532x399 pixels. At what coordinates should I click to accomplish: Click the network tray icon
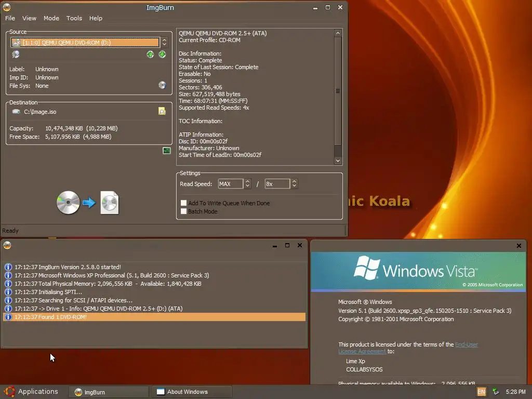pyautogui.click(x=496, y=392)
